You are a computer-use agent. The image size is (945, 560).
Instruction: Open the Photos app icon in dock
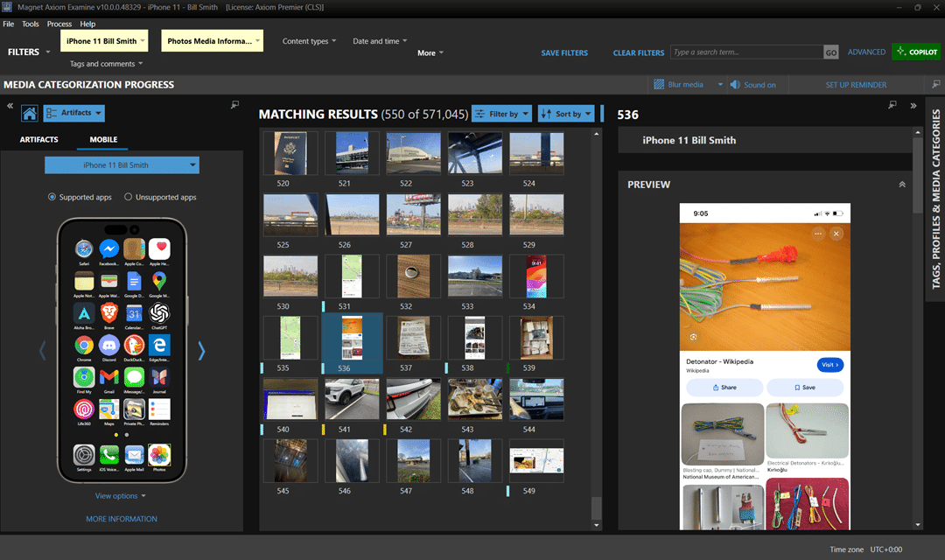coord(160,454)
